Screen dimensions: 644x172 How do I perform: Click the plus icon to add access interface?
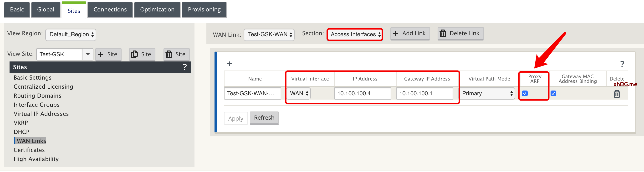coord(230,64)
